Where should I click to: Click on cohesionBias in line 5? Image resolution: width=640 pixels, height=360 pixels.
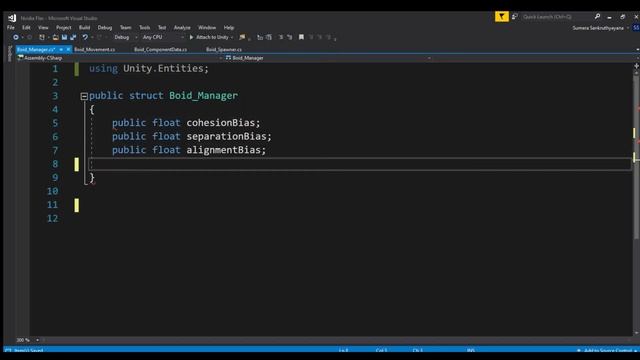pyautogui.click(x=221, y=122)
